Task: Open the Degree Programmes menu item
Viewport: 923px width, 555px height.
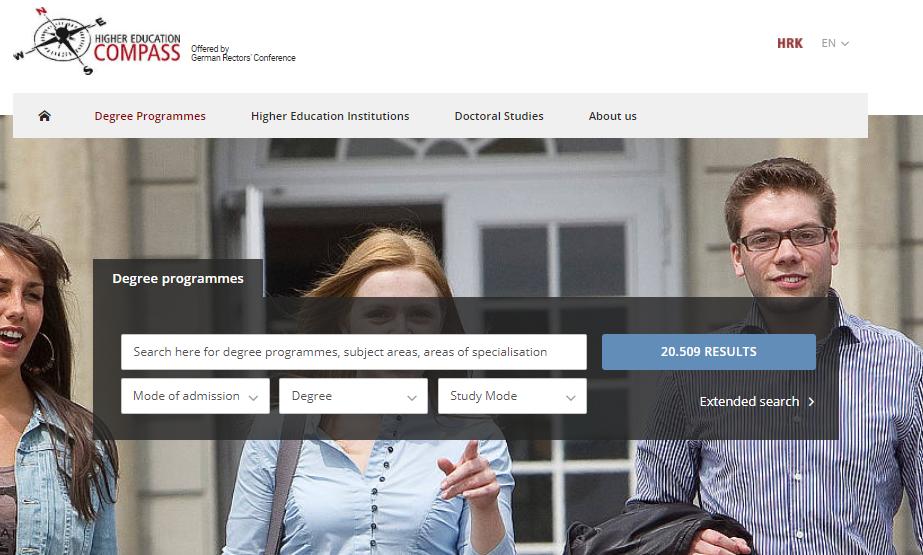Action: (x=150, y=116)
